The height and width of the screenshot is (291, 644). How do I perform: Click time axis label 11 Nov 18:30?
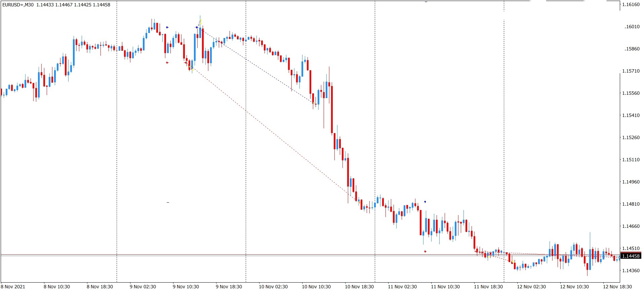click(488, 287)
